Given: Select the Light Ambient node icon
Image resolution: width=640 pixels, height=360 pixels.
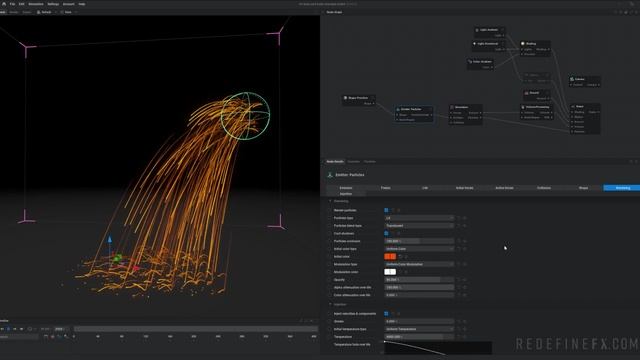Looking at the screenshot, I should [x=477, y=30].
